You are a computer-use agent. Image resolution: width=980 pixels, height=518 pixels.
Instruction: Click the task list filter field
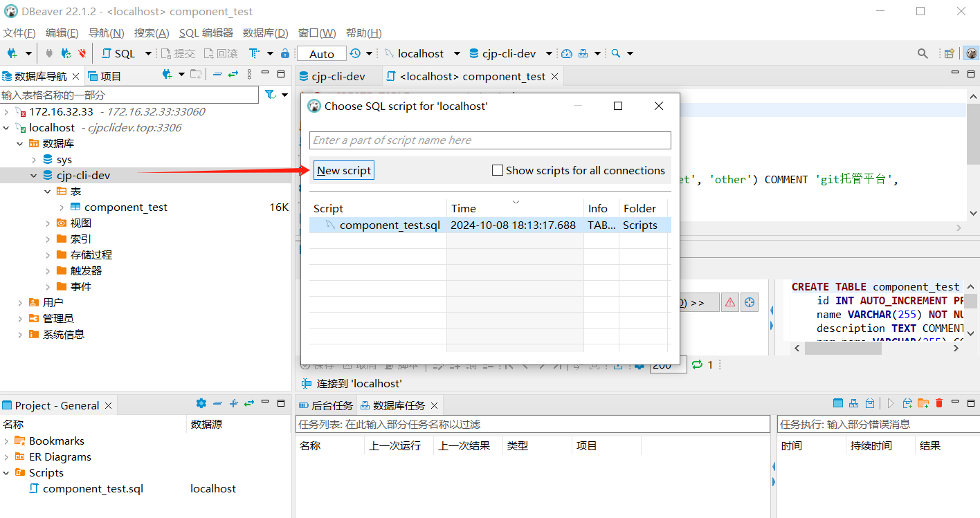(x=532, y=424)
